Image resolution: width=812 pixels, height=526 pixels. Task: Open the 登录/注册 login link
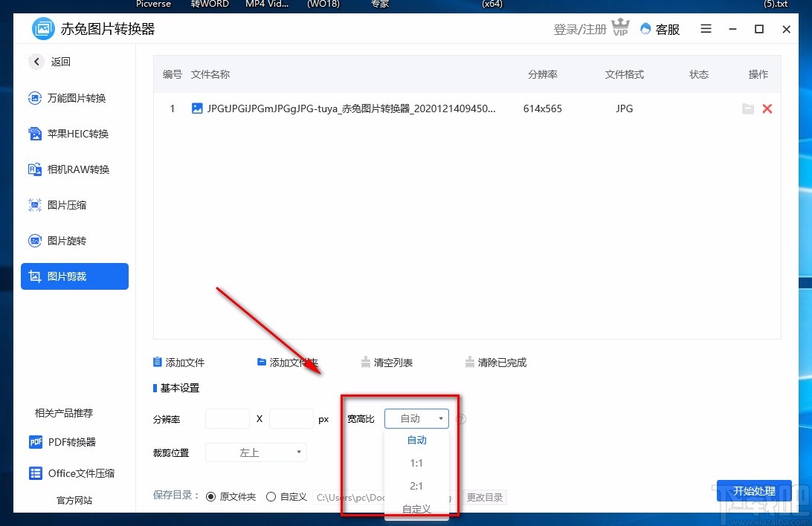(x=579, y=29)
